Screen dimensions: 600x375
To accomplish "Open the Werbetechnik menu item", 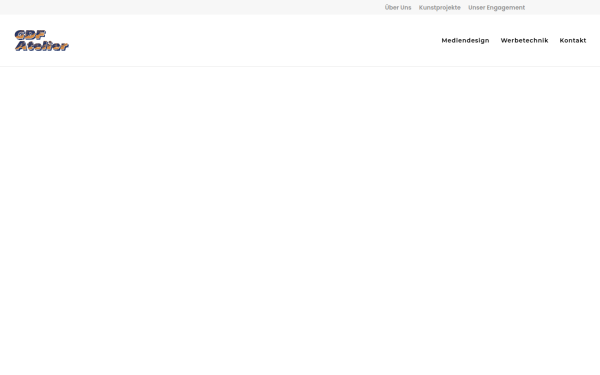I will pyautogui.click(x=524, y=41).
